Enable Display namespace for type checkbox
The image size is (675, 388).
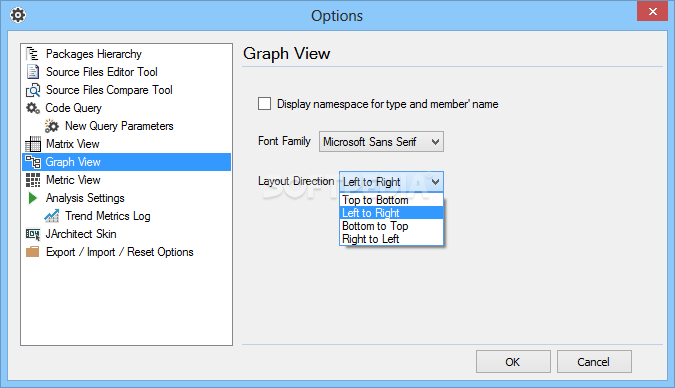click(264, 104)
